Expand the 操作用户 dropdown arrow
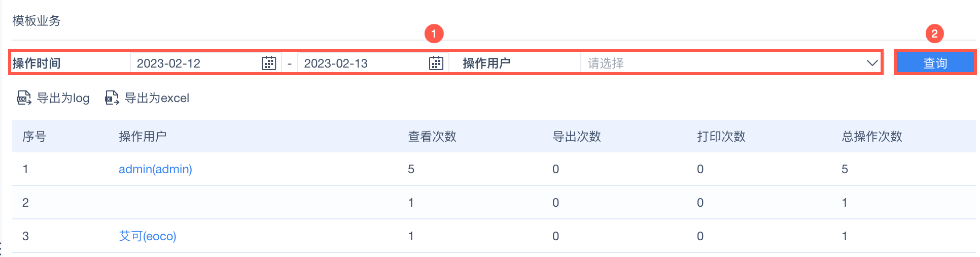The image size is (980, 257). click(x=872, y=63)
